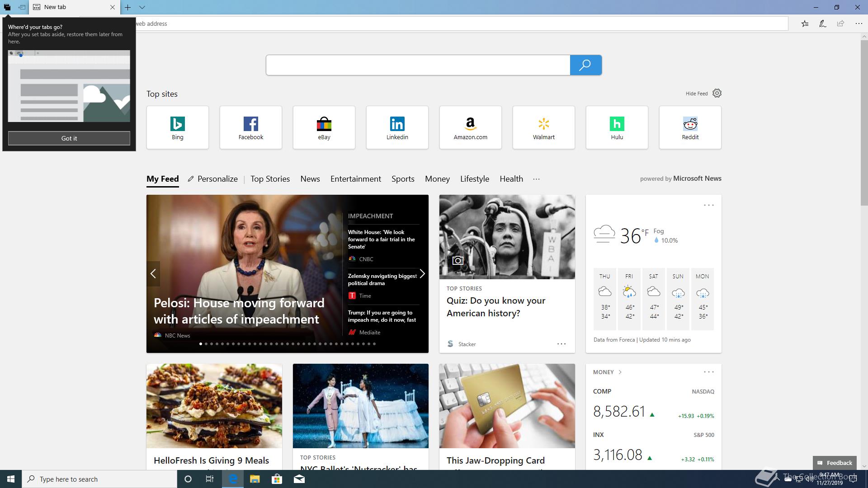Open the feed settings gear icon

tap(717, 93)
